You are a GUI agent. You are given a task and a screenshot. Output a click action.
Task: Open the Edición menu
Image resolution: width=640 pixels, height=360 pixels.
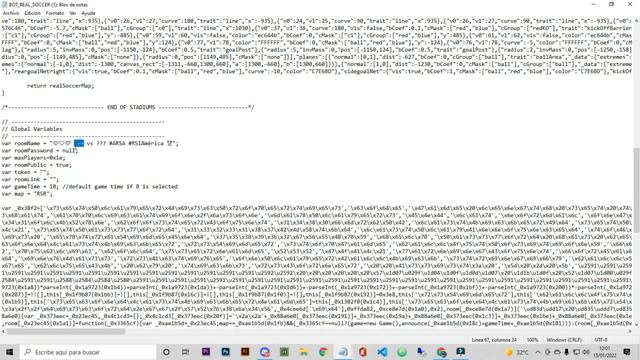(x=32, y=13)
